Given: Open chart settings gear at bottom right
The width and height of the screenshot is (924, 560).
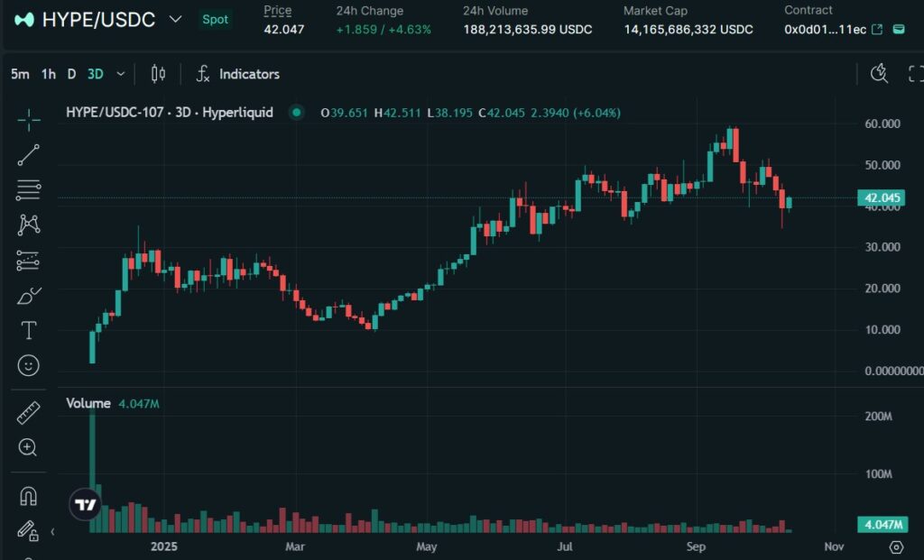Looking at the screenshot, I should coord(896,547).
